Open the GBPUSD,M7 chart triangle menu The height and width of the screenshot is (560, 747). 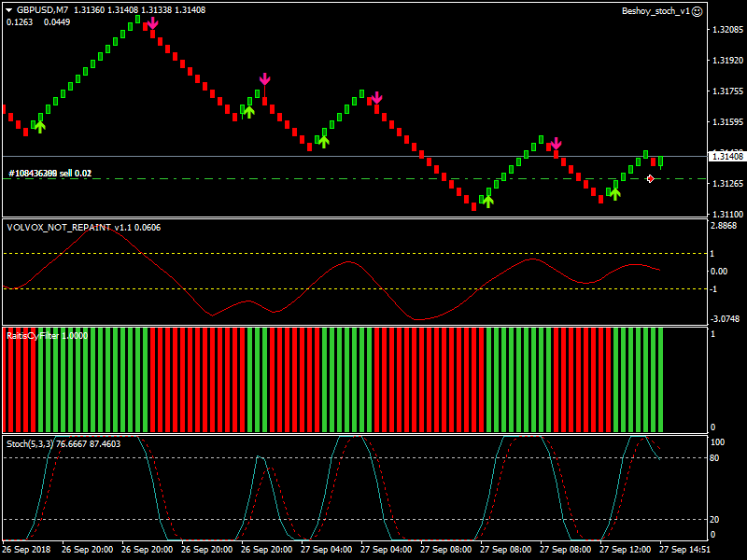tap(9, 10)
